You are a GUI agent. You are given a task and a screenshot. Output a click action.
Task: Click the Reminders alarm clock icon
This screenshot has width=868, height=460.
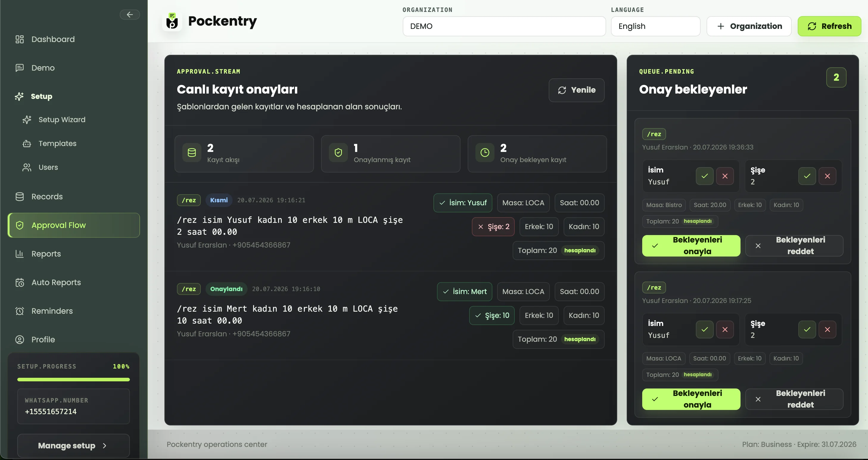tap(20, 311)
